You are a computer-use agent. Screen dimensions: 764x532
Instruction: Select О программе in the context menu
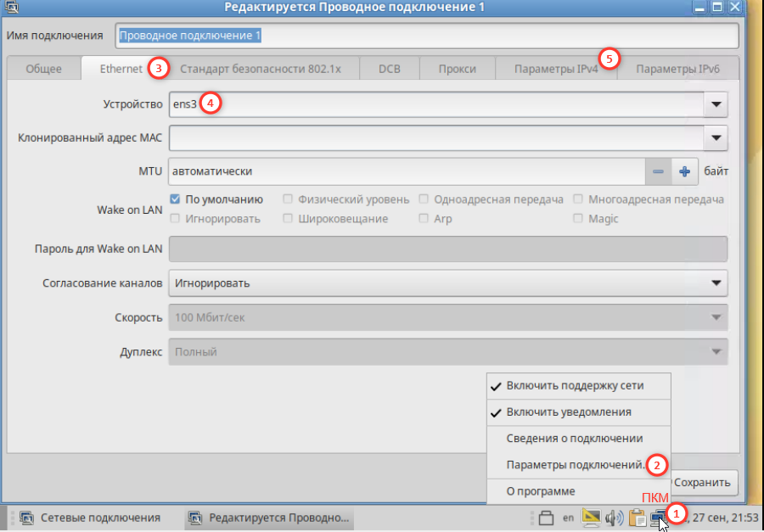pyautogui.click(x=579, y=491)
